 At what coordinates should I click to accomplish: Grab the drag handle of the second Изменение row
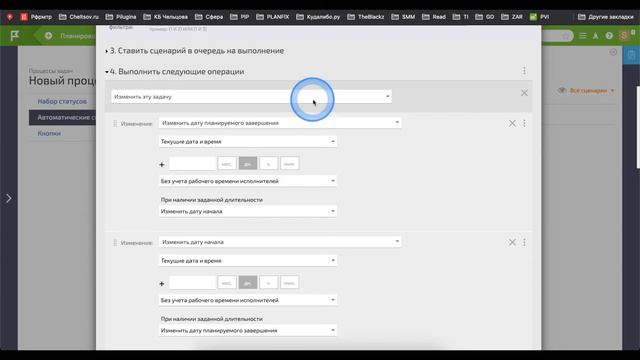pos(115,242)
